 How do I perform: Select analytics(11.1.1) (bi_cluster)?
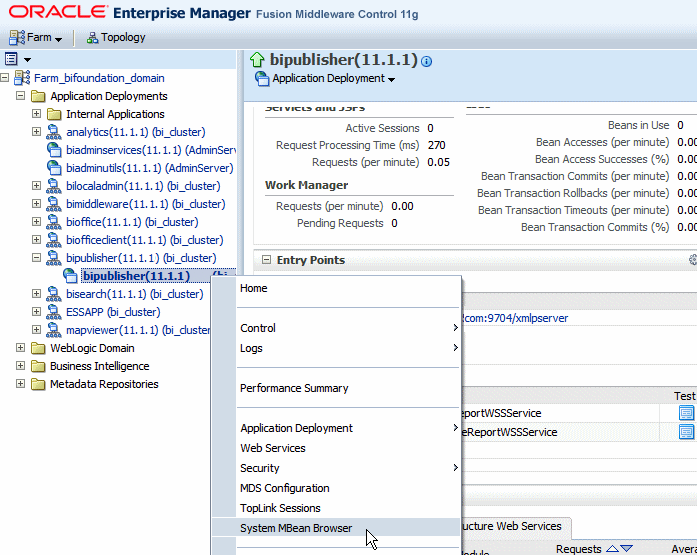136,132
